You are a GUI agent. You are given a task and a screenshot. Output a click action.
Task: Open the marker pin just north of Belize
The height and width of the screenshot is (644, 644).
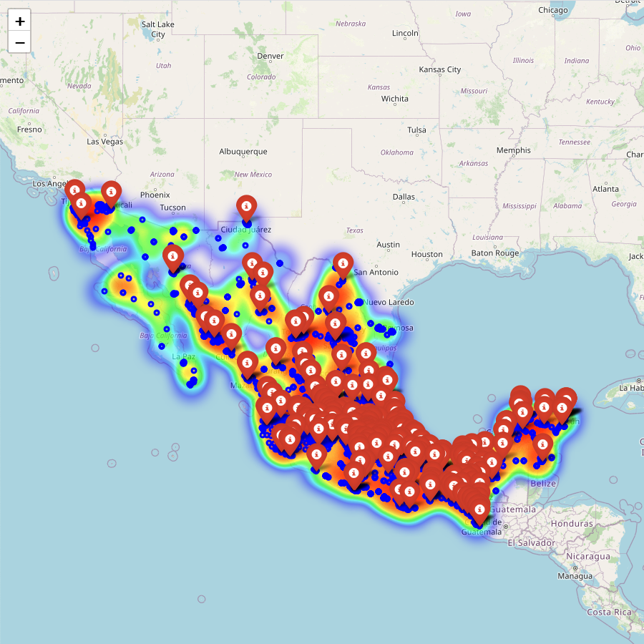pyautogui.click(x=542, y=444)
